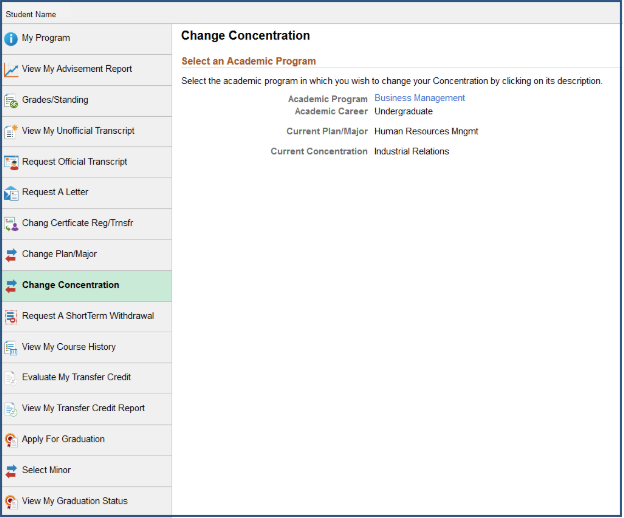Click the Request A Letter icon
624x518 pixels.
click(x=11, y=193)
